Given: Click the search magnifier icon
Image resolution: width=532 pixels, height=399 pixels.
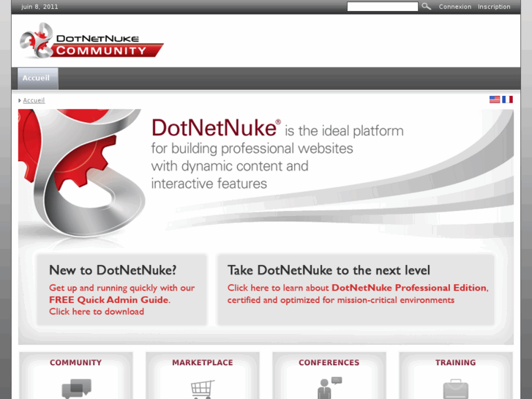Looking at the screenshot, I should coord(426,7).
